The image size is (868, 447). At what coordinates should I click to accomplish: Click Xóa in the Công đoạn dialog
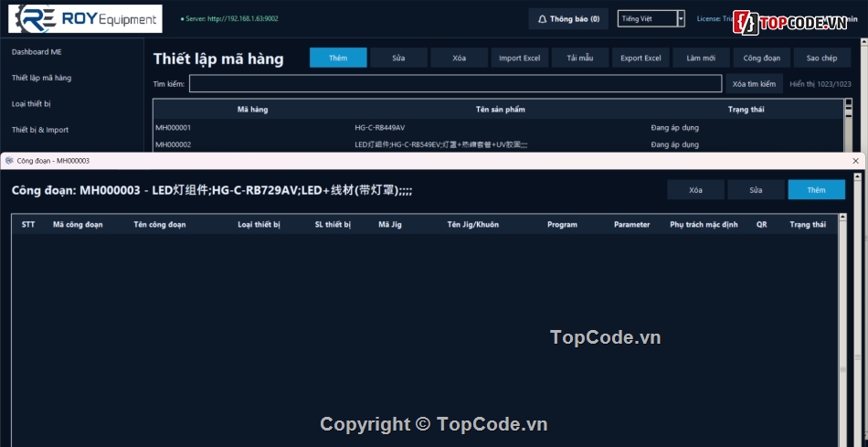[695, 189]
